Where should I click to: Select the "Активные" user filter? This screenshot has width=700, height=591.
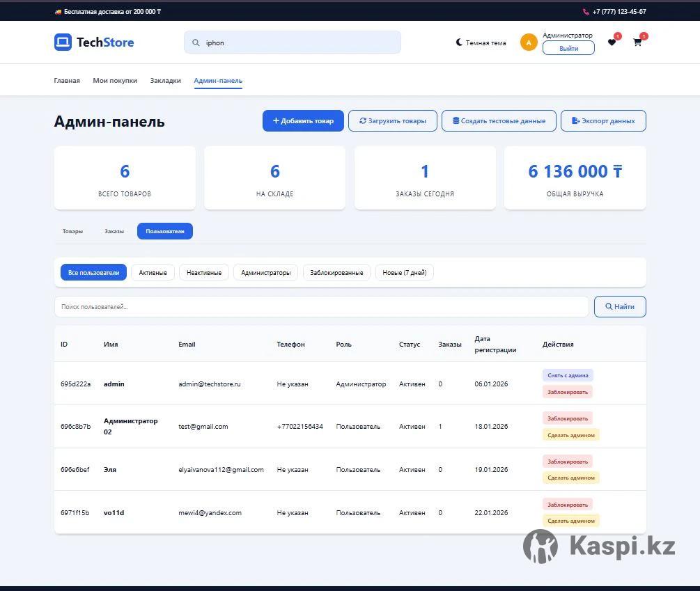click(x=153, y=272)
